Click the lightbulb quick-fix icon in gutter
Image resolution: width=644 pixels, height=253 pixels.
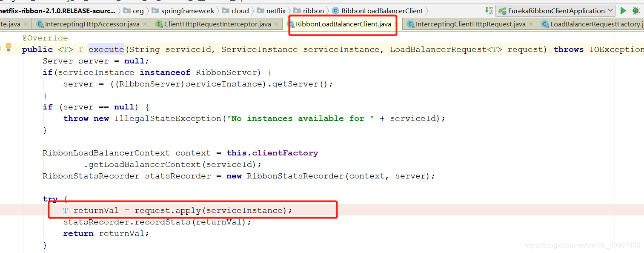point(8,47)
